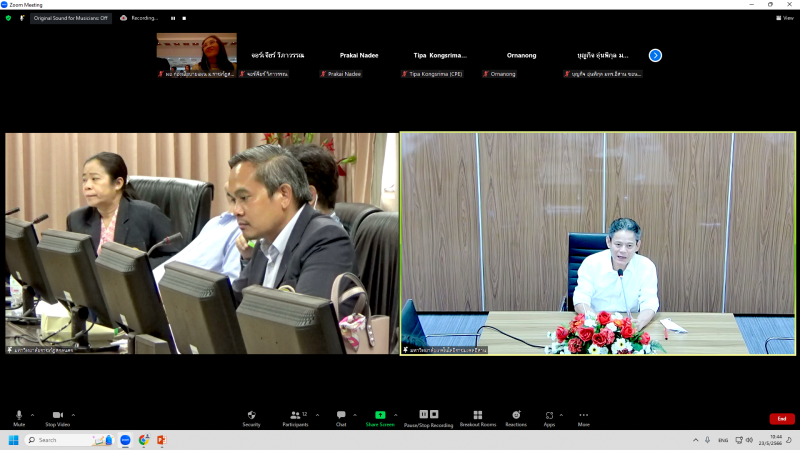Expand the Share Screen options arrow

pos(395,414)
